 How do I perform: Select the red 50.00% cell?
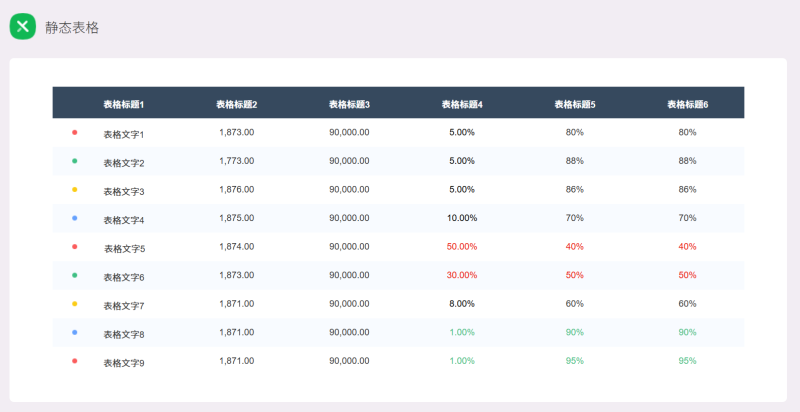tap(462, 246)
